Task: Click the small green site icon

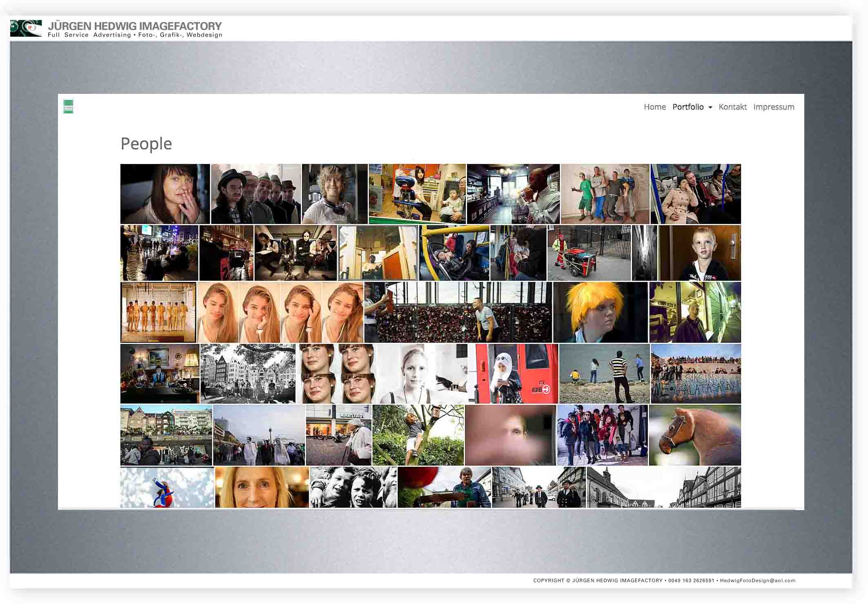Action: click(x=68, y=107)
